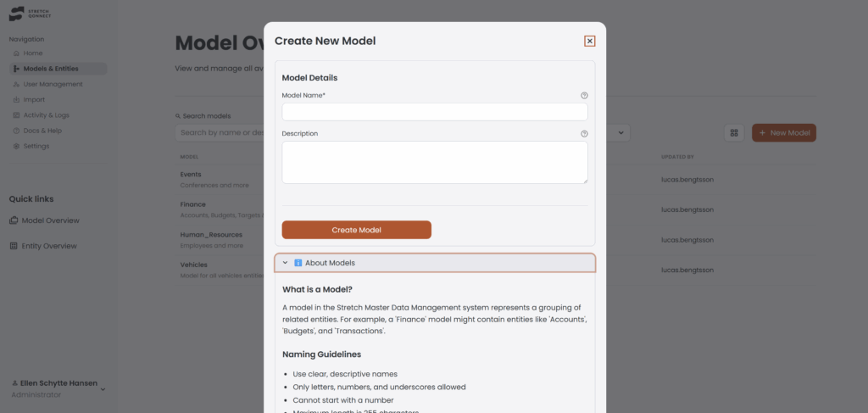Image resolution: width=868 pixels, height=413 pixels.
Task: Click the New Model button
Action: [783, 133]
